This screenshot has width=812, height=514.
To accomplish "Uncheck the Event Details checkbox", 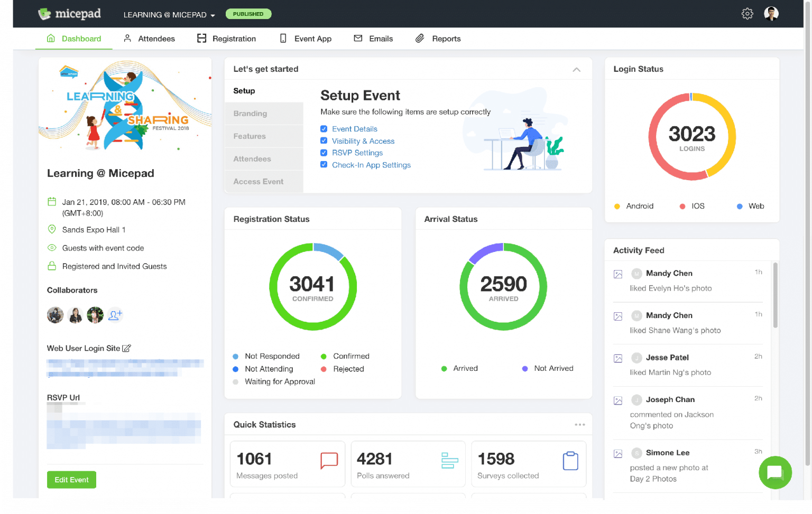I will click(x=324, y=128).
